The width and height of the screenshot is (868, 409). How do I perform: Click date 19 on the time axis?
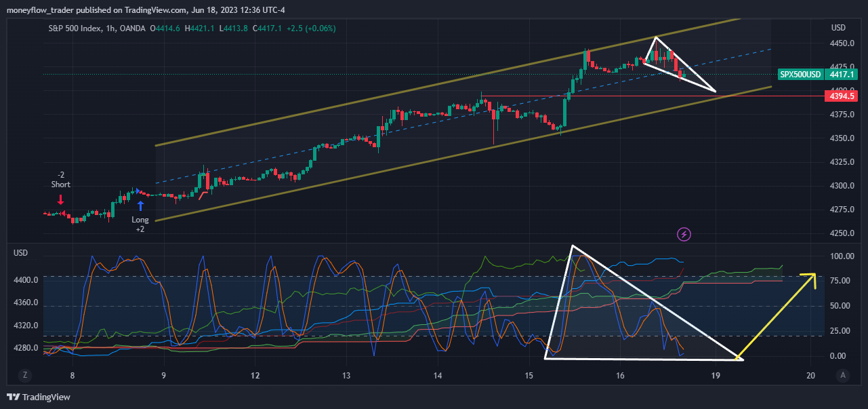(716, 376)
